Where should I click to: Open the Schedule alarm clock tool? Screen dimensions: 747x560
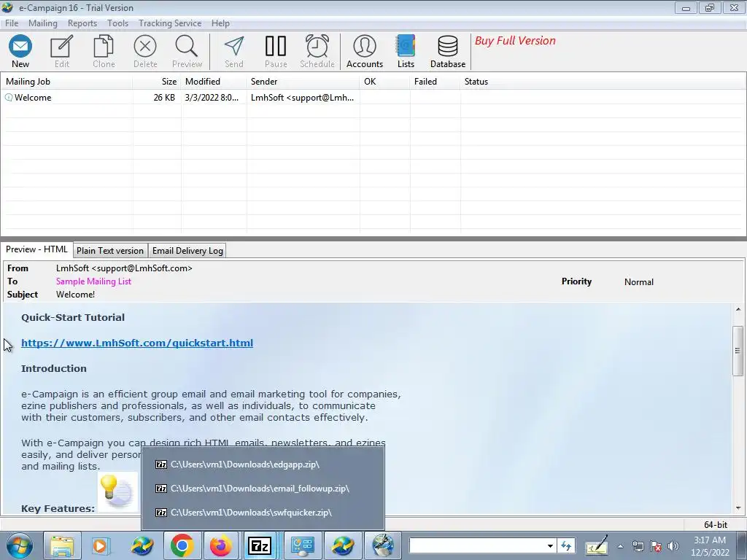317,52
